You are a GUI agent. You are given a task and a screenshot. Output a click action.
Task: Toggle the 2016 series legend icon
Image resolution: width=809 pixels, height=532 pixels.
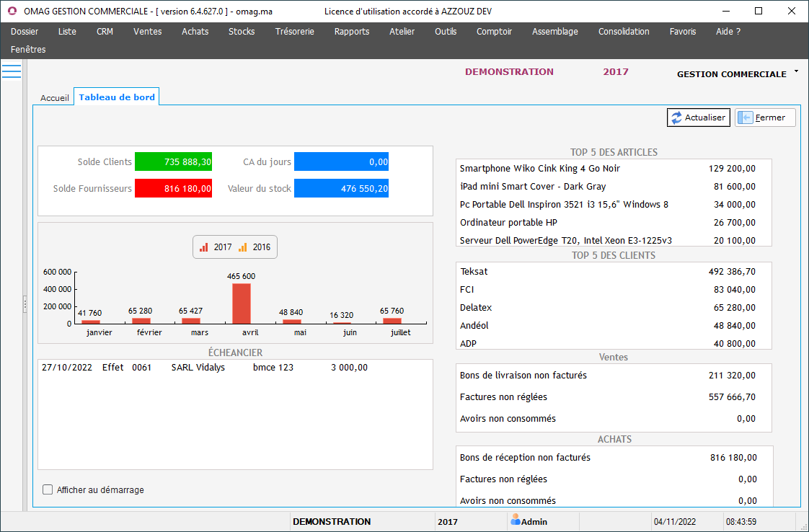click(x=243, y=247)
